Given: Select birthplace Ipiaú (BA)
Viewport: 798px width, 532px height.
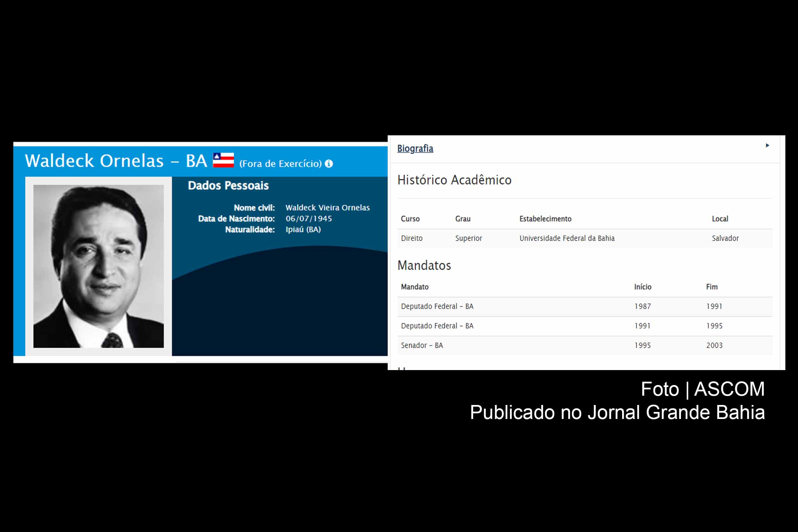Looking at the screenshot, I should (x=303, y=229).
